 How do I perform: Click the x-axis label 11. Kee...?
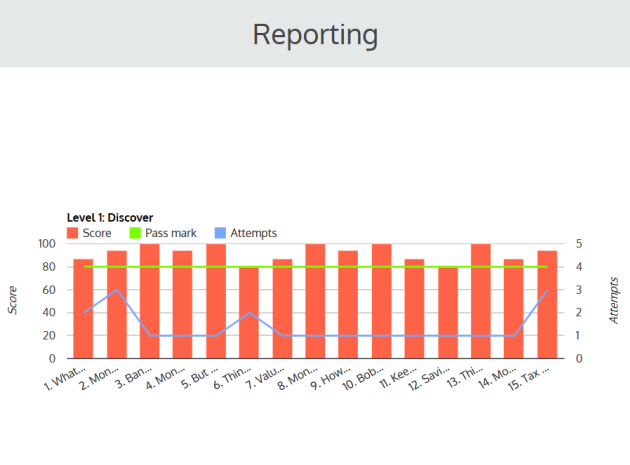(x=398, y=377)
